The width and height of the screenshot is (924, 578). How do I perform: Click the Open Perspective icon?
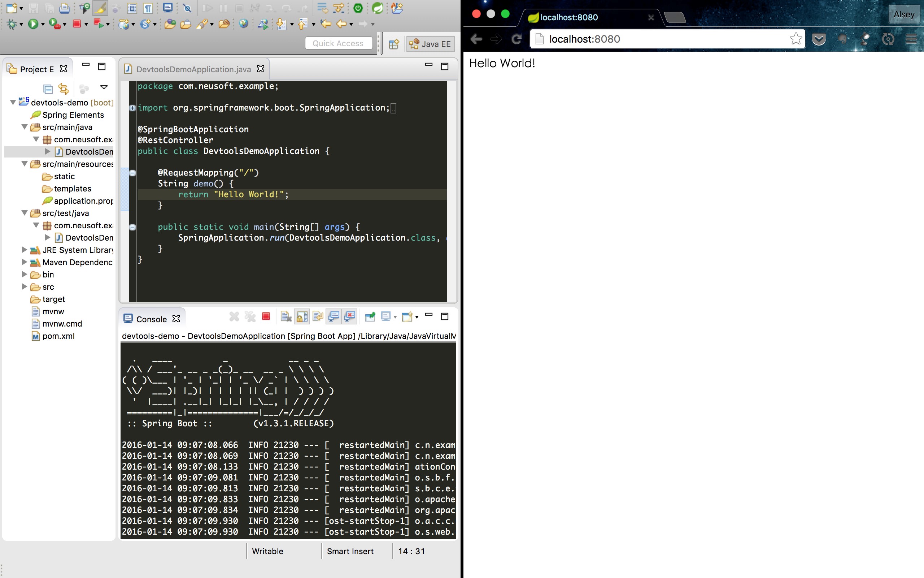point(394,44)
